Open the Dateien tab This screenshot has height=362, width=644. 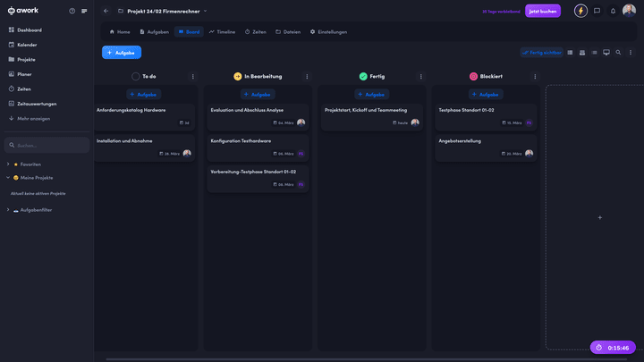(288, 31)
